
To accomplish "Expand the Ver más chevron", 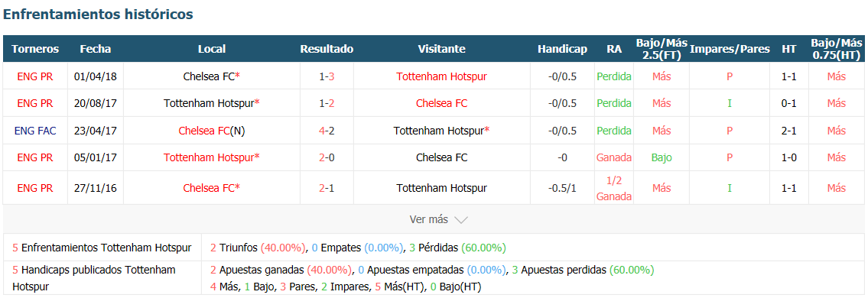I will (460, 219).
